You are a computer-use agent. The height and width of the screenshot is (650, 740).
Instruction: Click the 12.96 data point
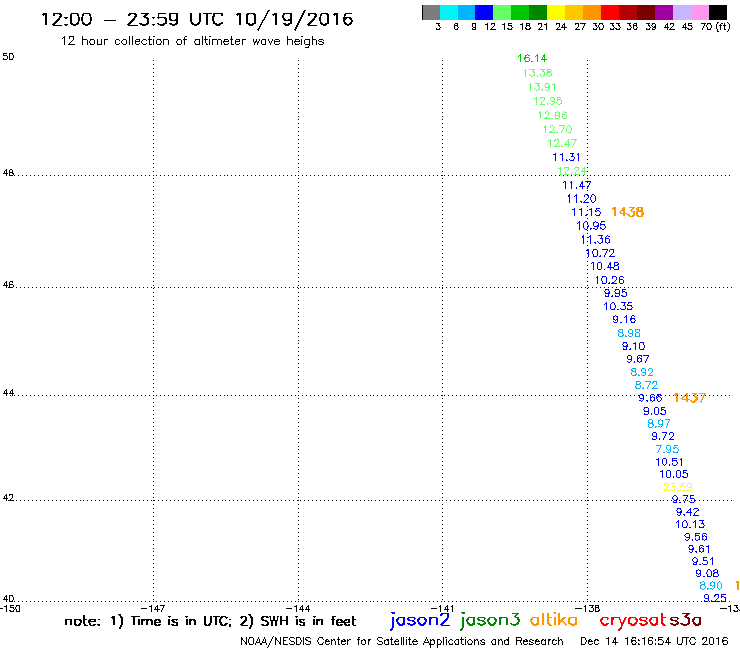pyautogui.click(x=552, y=115)
